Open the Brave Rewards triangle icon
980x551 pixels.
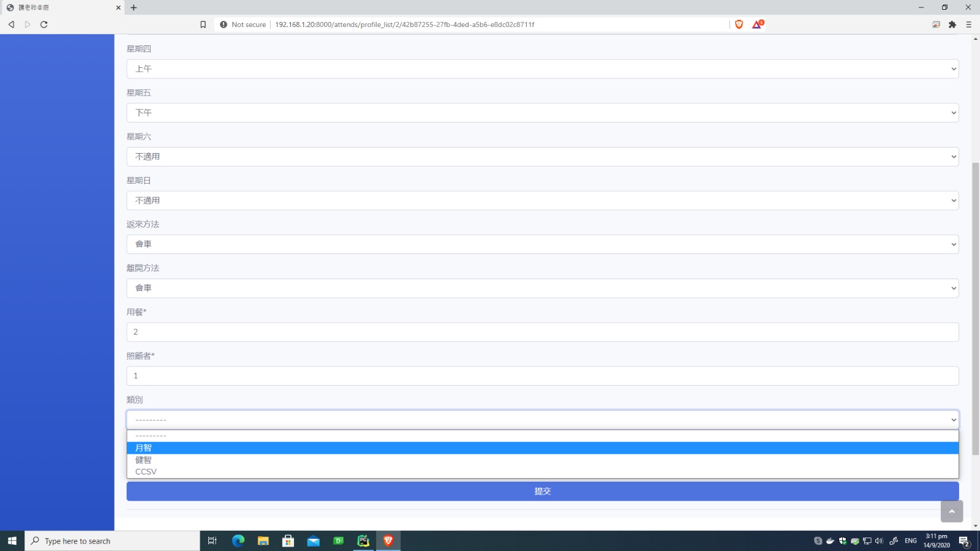click(x=758, y=24)
